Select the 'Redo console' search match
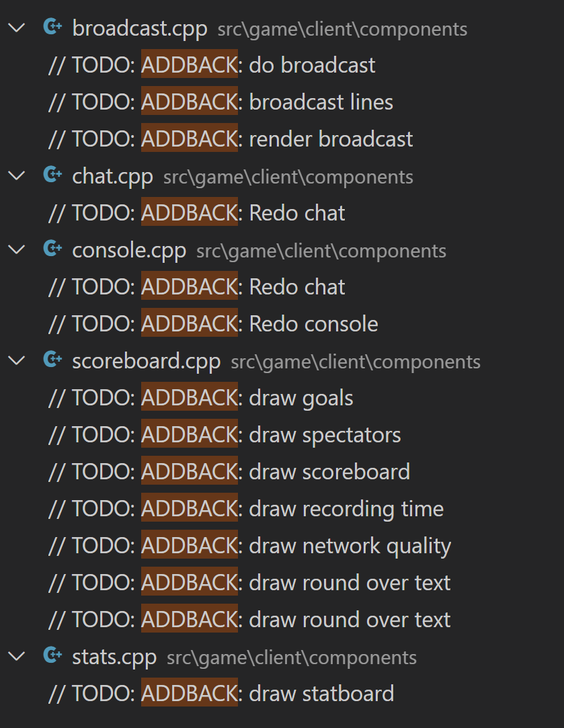Screen dimensions: 564x728 (x=213, y=323)
